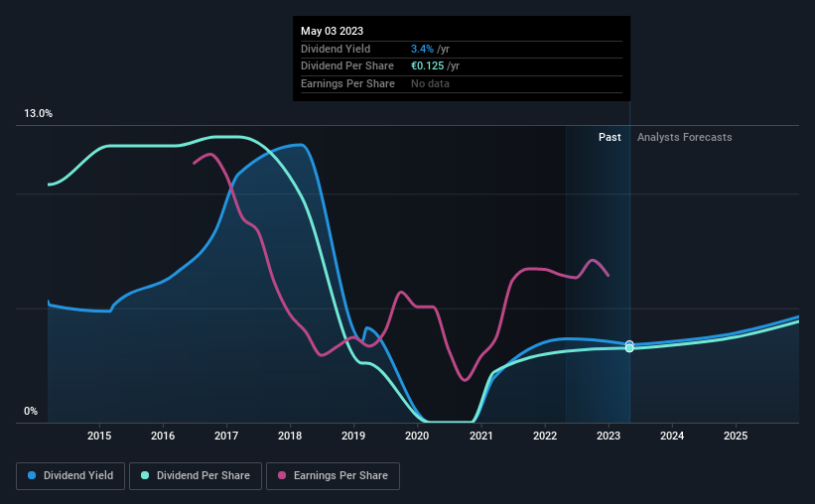Click the blue data point marker at May 2023

[629, 344]
